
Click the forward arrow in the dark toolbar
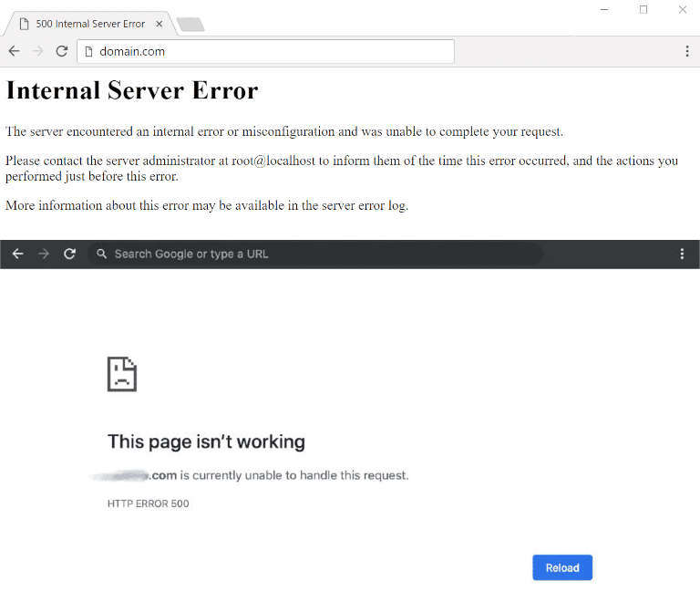(43, 254)
